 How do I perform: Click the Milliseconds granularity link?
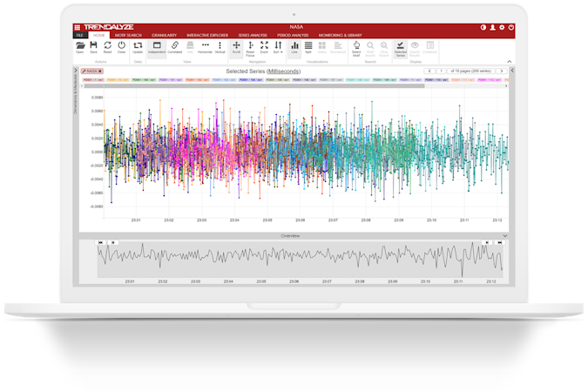pos(284,71)
